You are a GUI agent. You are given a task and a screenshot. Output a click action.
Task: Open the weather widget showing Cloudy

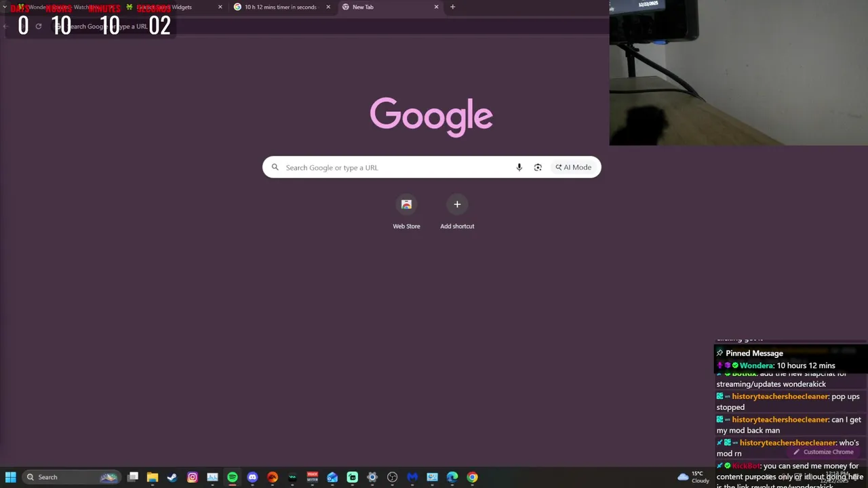point(694,477)
